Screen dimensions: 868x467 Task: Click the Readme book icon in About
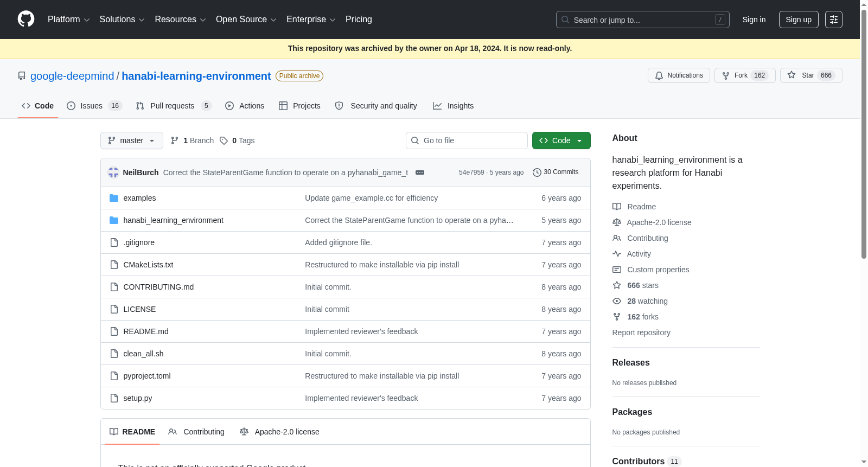click(617, 207)
